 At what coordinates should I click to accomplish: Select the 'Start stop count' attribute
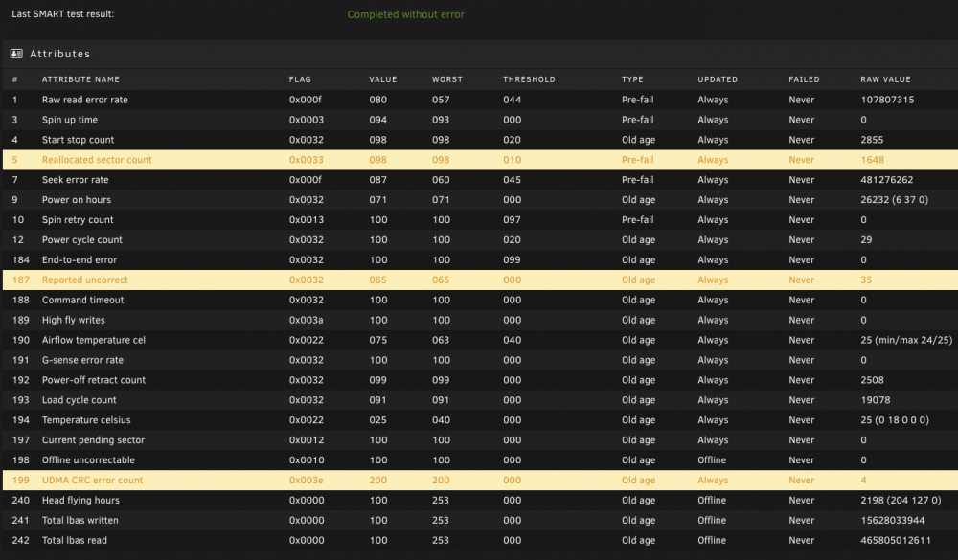point(78,140)
